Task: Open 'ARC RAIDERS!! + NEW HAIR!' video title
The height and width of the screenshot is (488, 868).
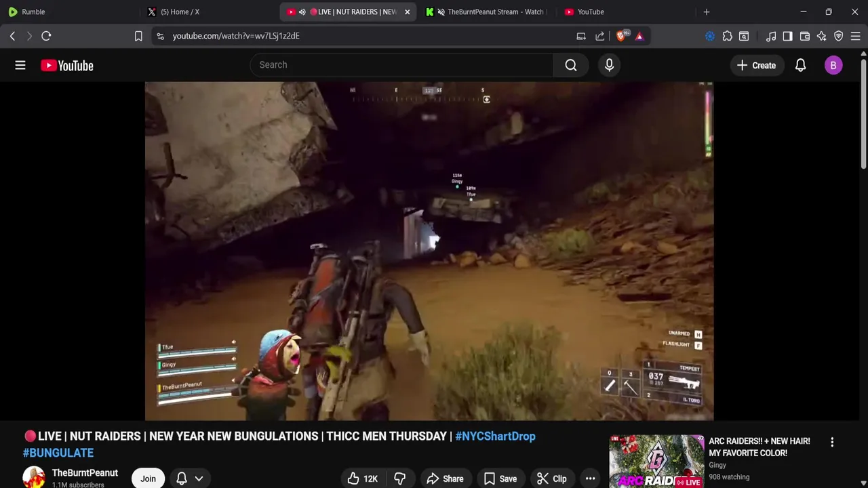Action: (759, 447)
